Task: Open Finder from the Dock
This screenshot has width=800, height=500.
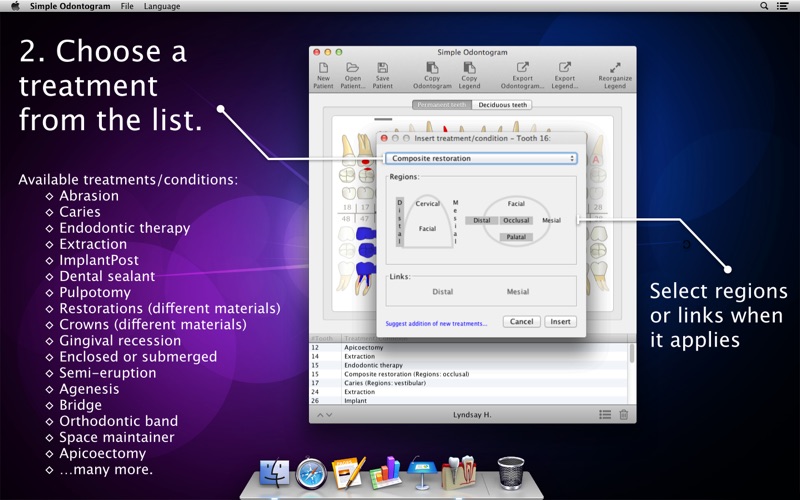Action: coord(274,472)
